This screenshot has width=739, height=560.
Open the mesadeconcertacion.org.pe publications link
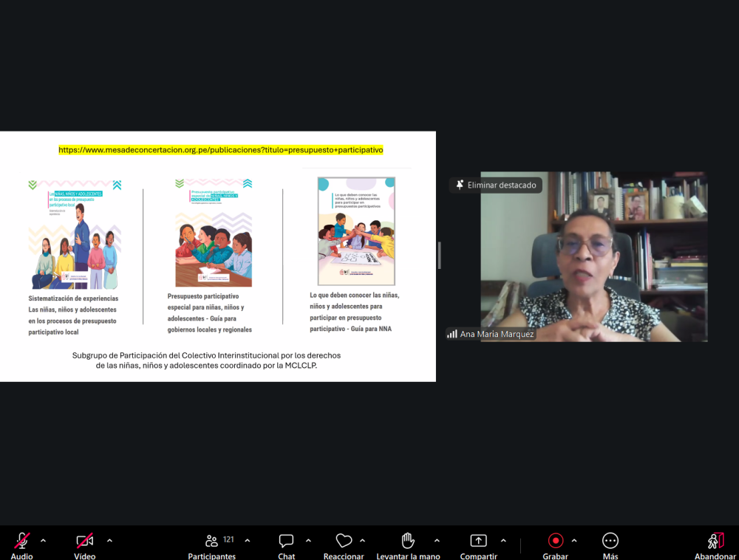point(221,150)
